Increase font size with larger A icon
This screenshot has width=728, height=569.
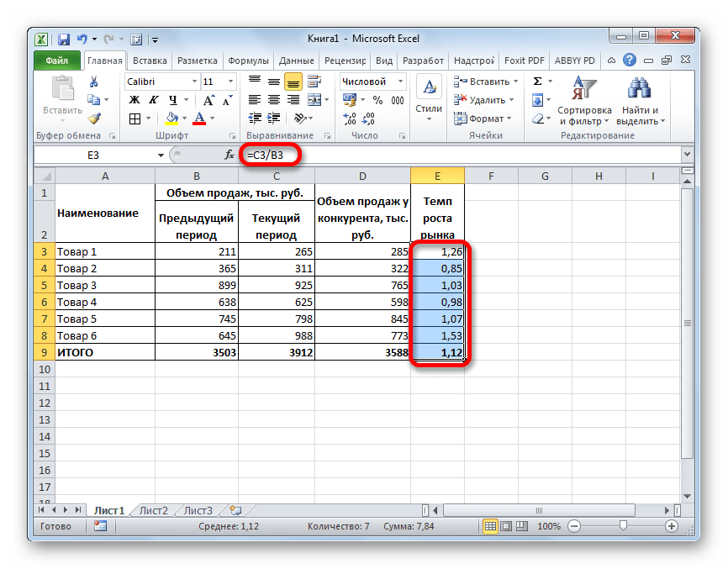(208, 100)
